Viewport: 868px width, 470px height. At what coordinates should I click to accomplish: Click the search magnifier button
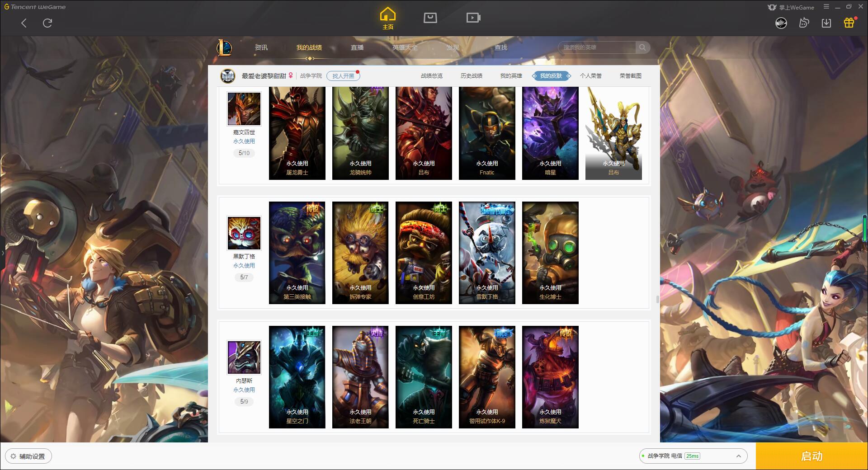(x=642, y=47)
